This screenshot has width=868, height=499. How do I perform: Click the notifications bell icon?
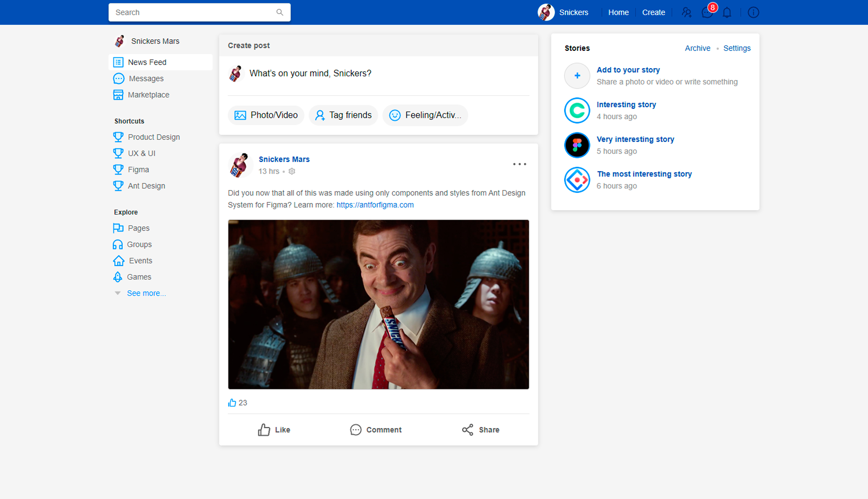coord(727,13)
